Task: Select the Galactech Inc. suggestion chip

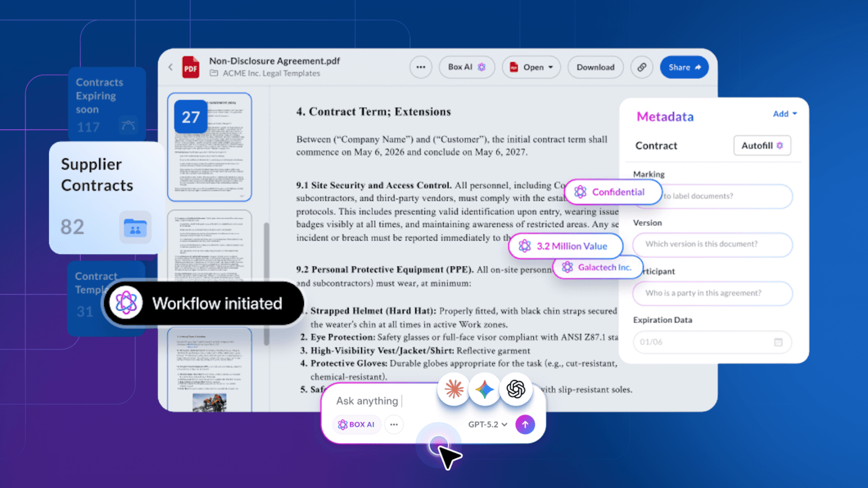Action: point(598,267)
